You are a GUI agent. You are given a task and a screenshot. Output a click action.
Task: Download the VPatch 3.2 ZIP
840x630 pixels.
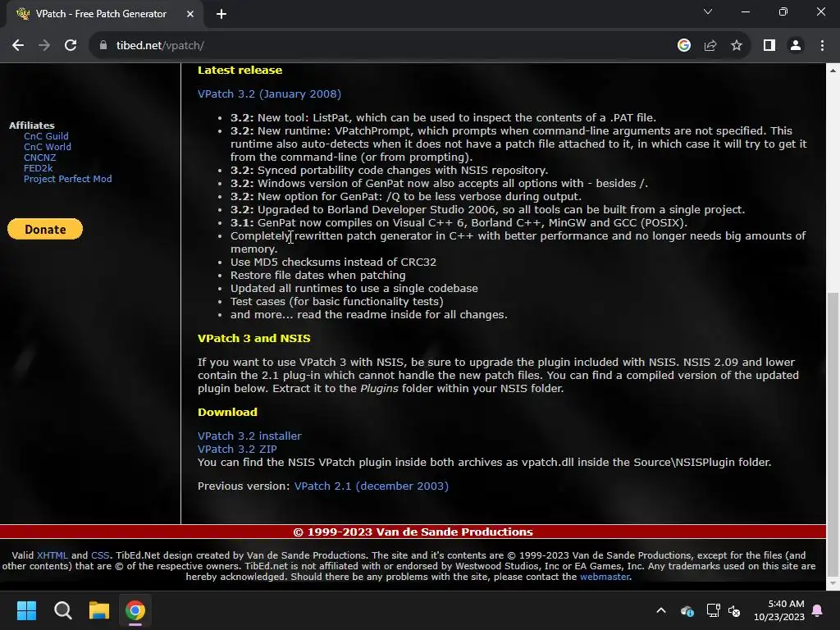coord(237,449)
